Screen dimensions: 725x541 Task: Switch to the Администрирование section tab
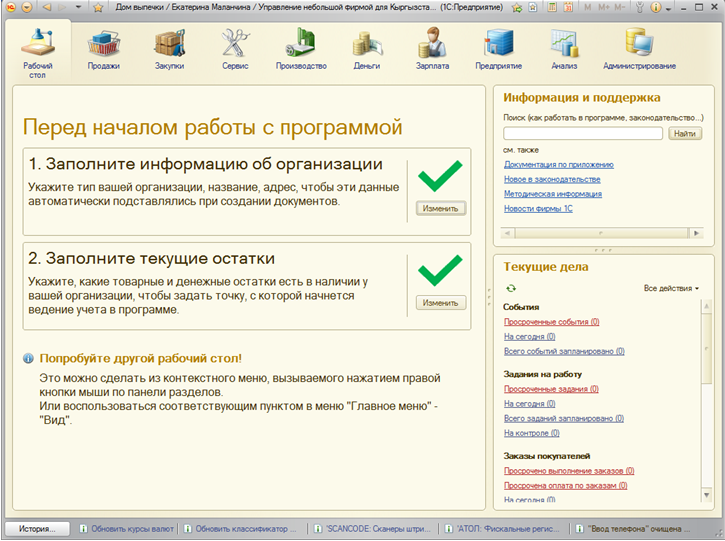pyautogui.click(x=639, y=49)
